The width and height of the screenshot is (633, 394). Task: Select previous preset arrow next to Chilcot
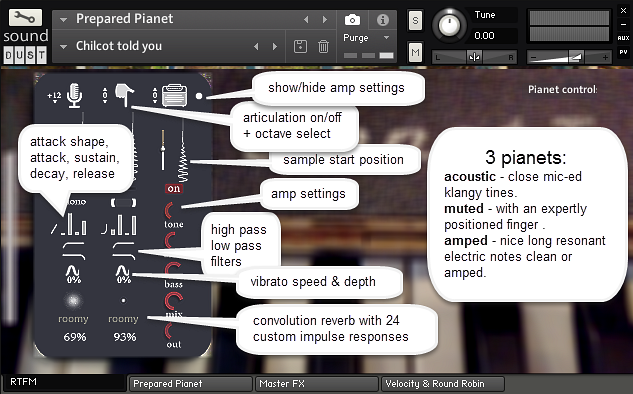tap(256, 46)
